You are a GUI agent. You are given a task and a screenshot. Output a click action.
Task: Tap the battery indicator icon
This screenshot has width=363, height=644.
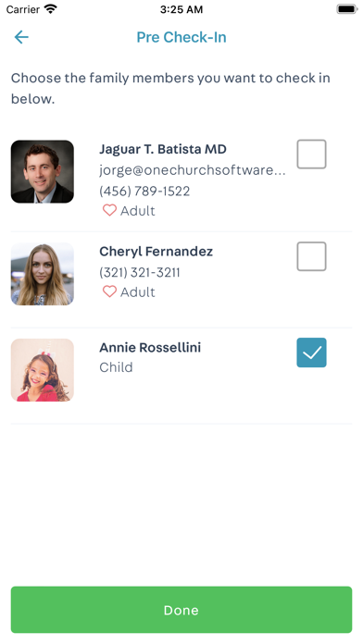point(347,9)
